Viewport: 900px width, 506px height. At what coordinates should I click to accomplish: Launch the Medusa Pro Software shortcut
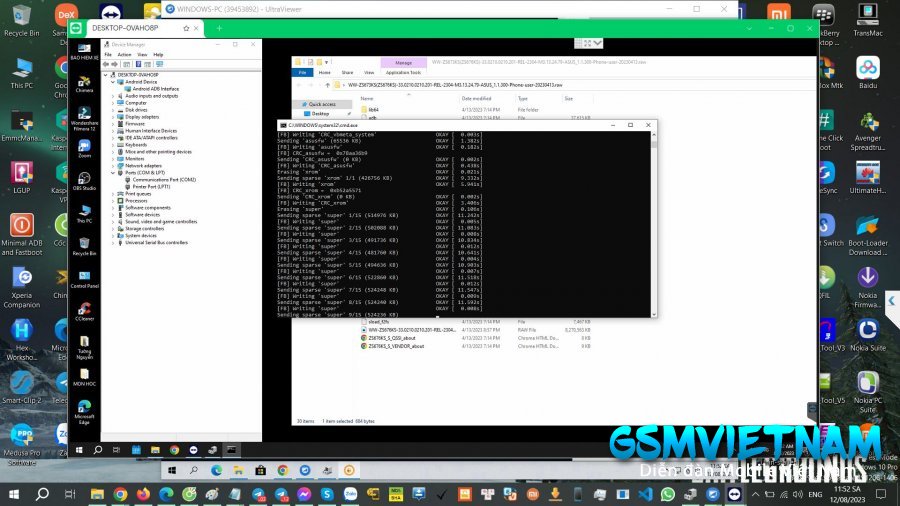pyautogui.click(x=21, y=445)
